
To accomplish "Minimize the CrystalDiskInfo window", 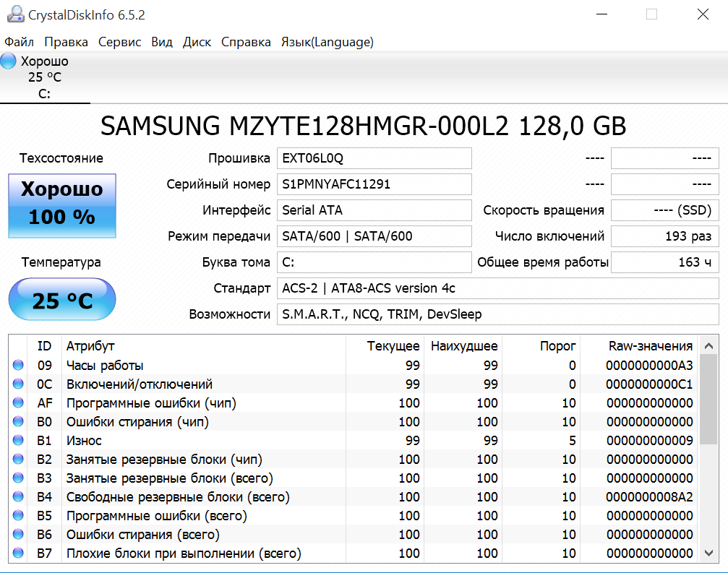I will pos(601,14).
